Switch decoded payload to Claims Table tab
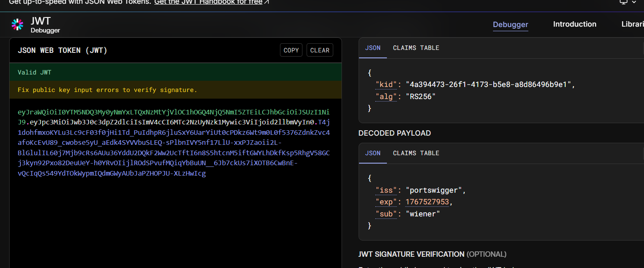 tap(416, 153)
